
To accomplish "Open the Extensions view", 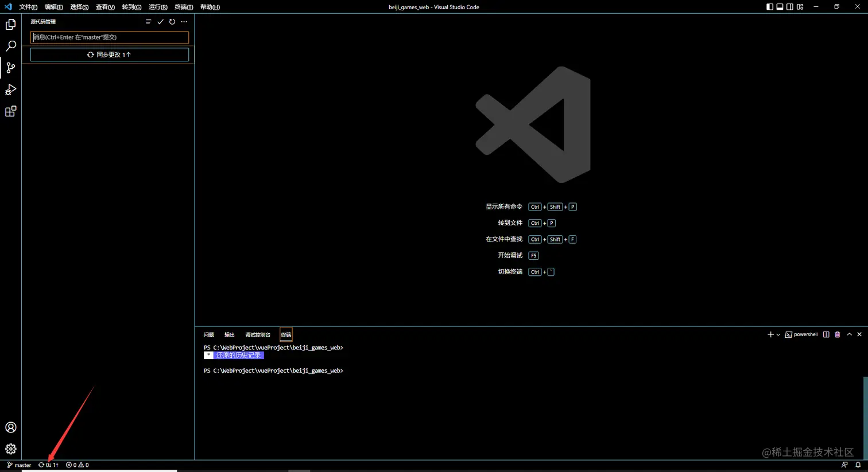I will tap(11, 111).
